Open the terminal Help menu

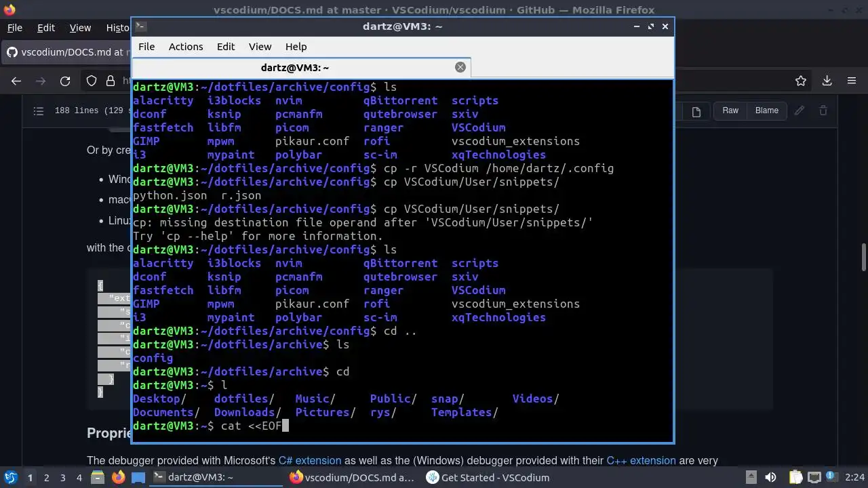pos(296,47)
